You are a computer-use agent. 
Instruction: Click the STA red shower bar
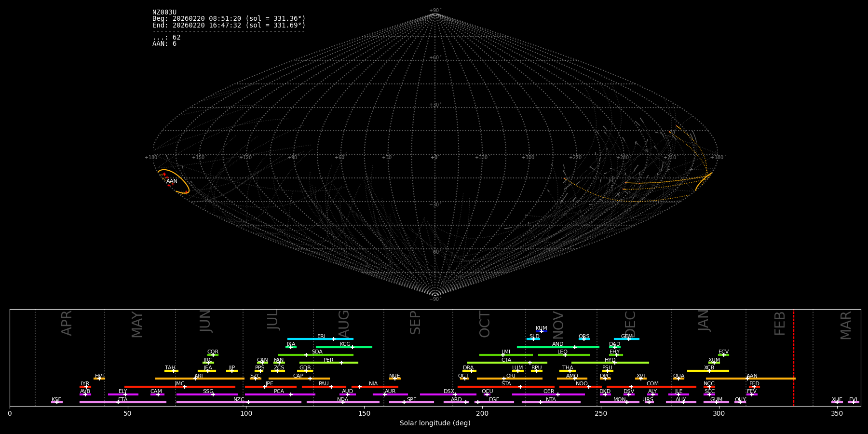coord(506,387)
